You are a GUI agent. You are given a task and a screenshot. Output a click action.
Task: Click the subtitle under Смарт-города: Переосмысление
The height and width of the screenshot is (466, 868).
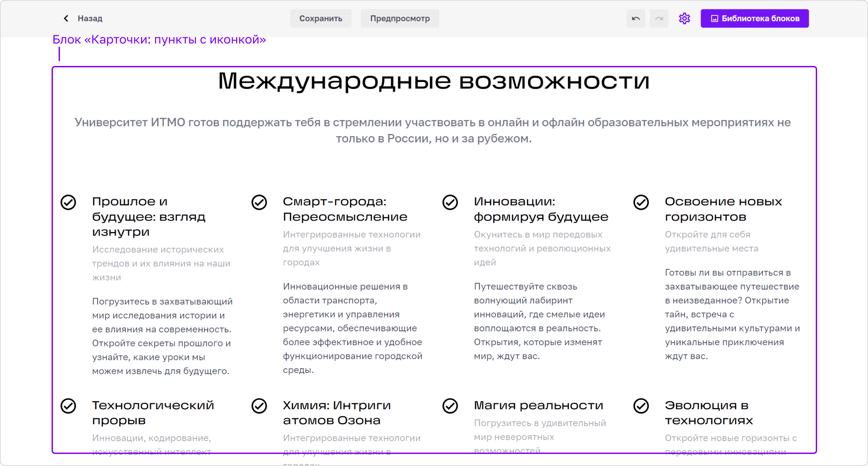coord(351,248)
